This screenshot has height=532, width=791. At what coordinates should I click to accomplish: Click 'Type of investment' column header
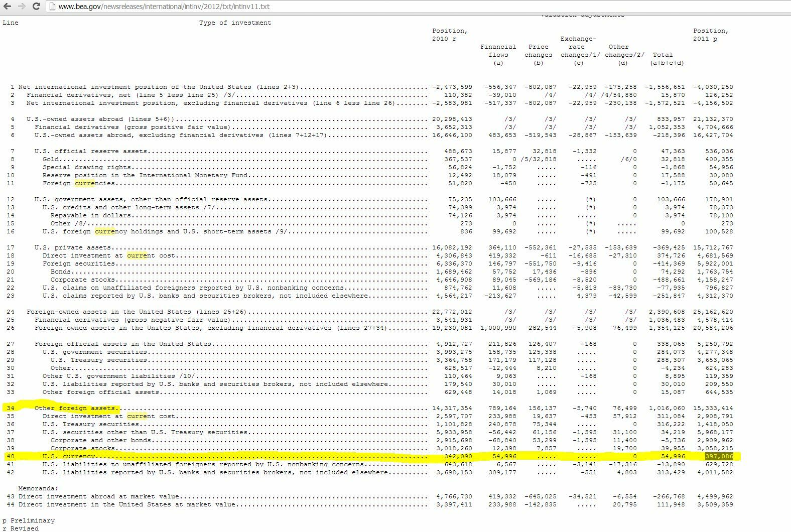(x=235, y=23)
